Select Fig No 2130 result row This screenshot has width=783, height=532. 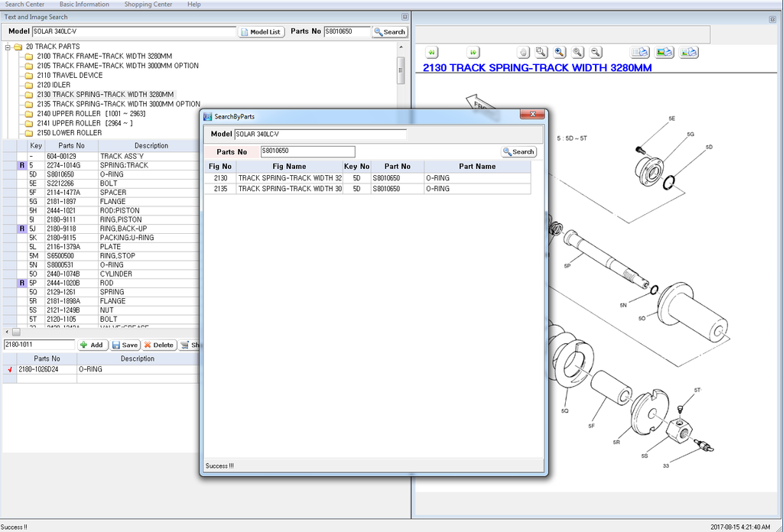click(x=368, y=178)
